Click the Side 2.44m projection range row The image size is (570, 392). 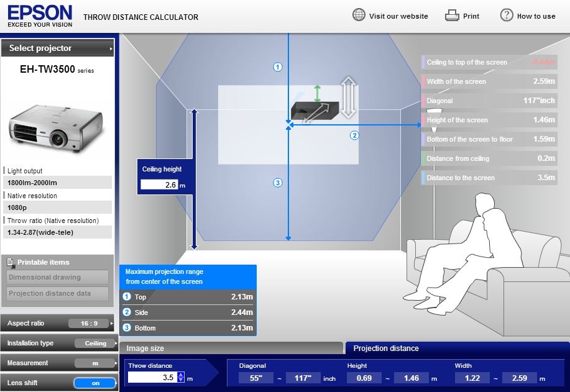188,312
